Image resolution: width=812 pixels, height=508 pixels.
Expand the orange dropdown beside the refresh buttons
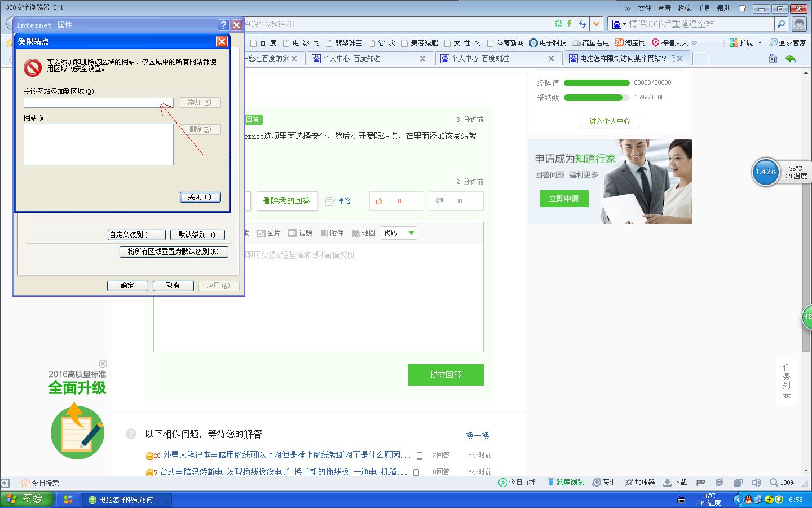(596, 24)
